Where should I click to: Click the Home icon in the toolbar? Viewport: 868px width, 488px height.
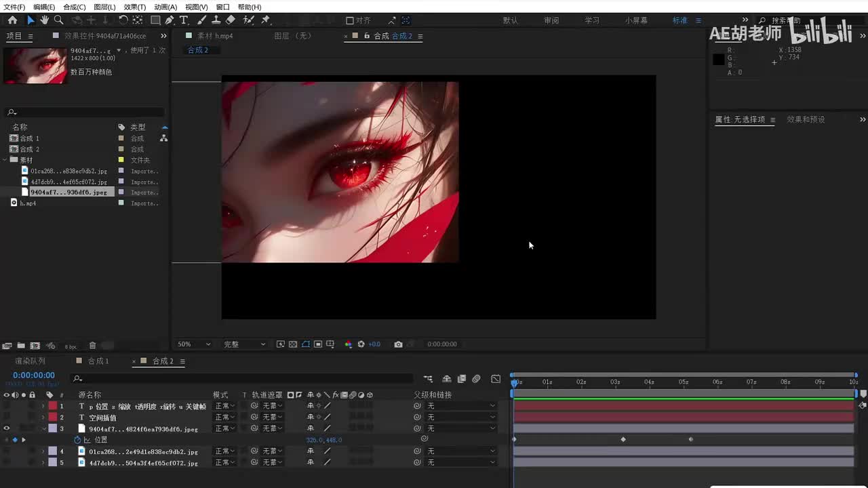12,20
